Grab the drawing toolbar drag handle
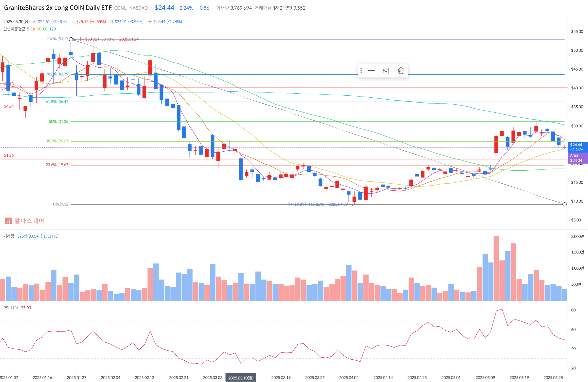588x382 pixels. (x=361, y=71)
